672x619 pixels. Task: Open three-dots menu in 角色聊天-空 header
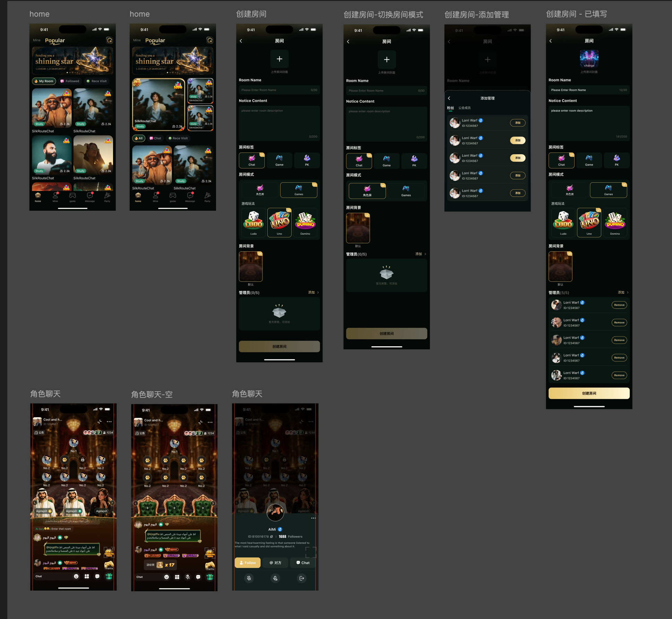coord(210,422)
